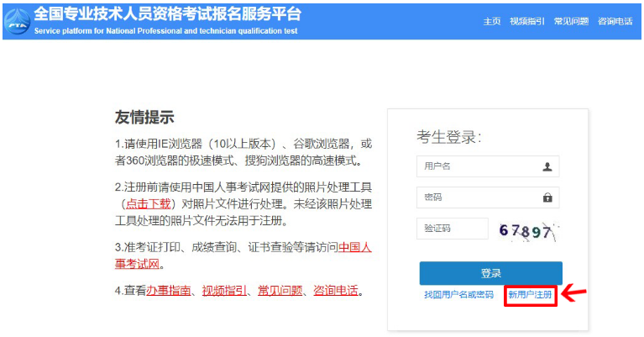
Task: Open the 办事指南 link in tip 4
Action: 169,291
